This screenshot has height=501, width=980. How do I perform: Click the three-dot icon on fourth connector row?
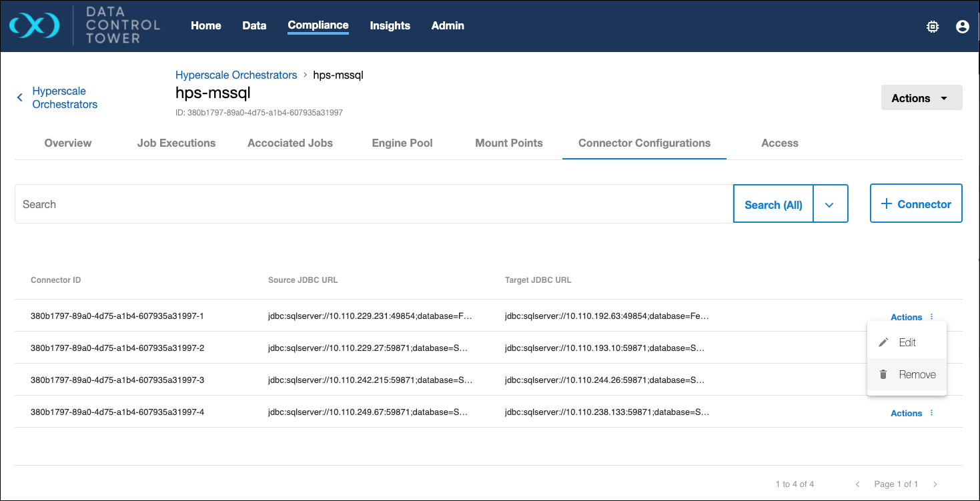[932, 413]
